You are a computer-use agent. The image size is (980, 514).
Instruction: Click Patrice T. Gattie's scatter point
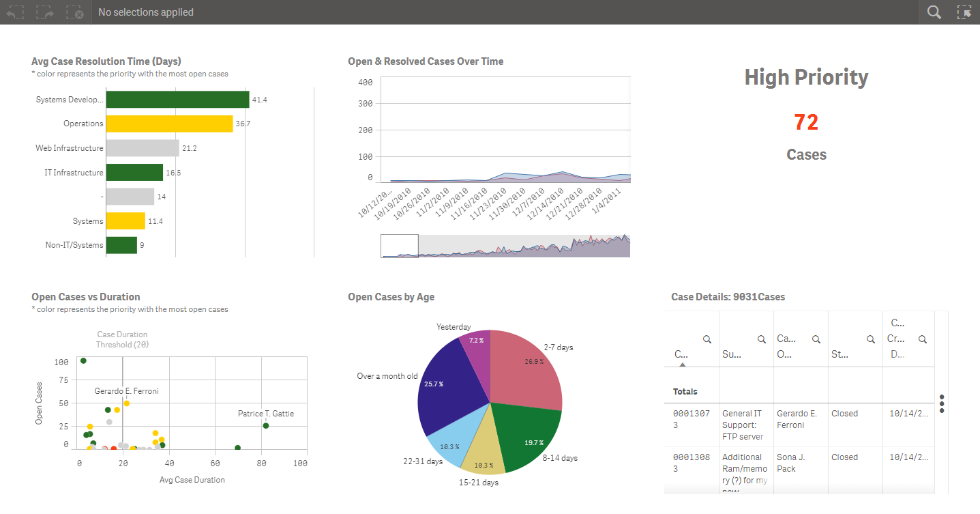[265, 426]
